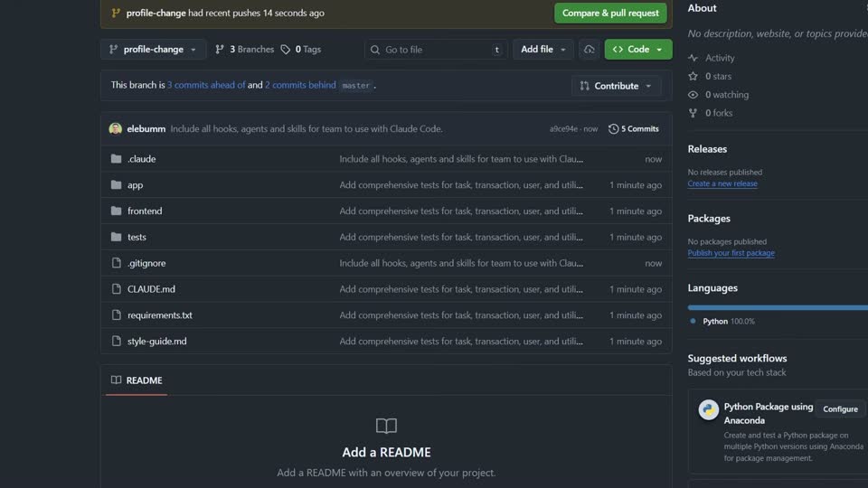Open commit message in the style-guide.md row
Viewport: 868px width, 488px height.
pos(461,341)
